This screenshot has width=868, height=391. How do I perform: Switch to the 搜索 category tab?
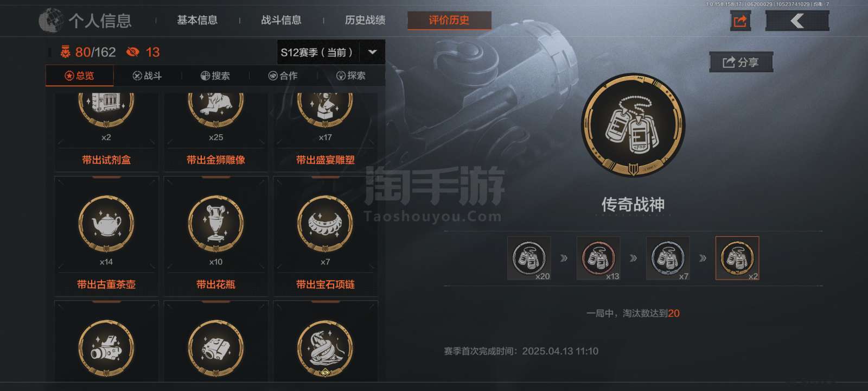click(x=215, y=75)
